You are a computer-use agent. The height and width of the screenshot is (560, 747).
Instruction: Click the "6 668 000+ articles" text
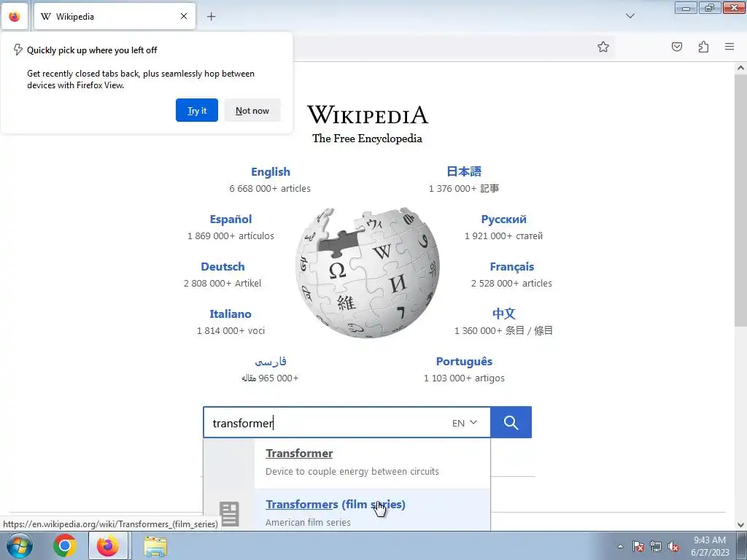tap(270, 189)
